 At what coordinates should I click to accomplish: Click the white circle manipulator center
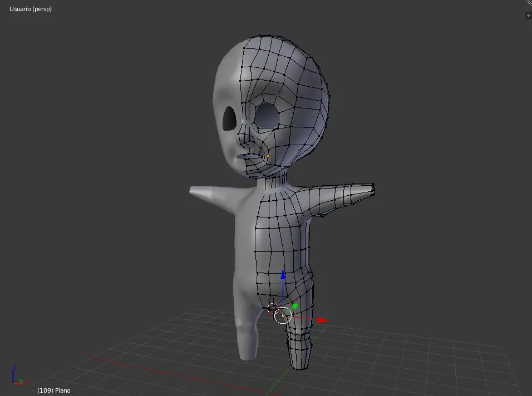tap(283, 315)
